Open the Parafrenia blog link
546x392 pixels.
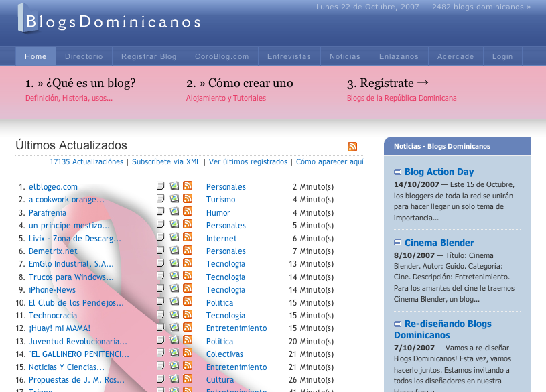point(48,213)
